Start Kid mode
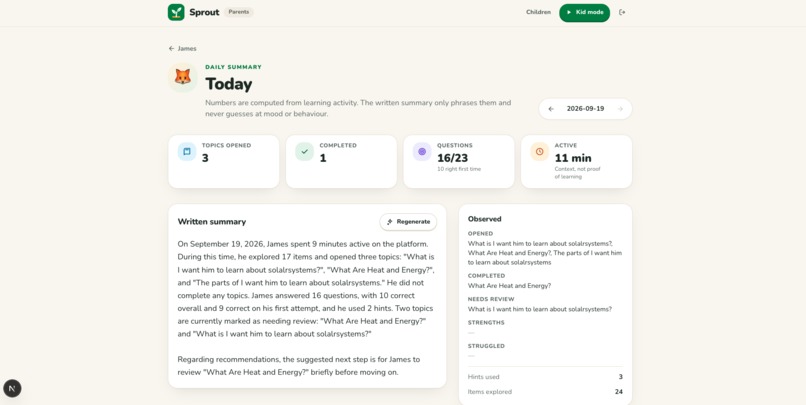Viewport: 806px width, 405px height. click(x=584, y=12)
